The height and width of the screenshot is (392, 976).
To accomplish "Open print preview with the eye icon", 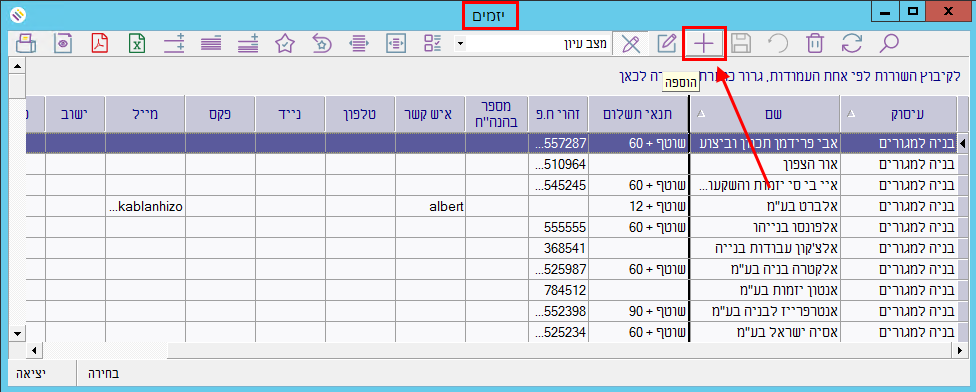I will 63,44.
